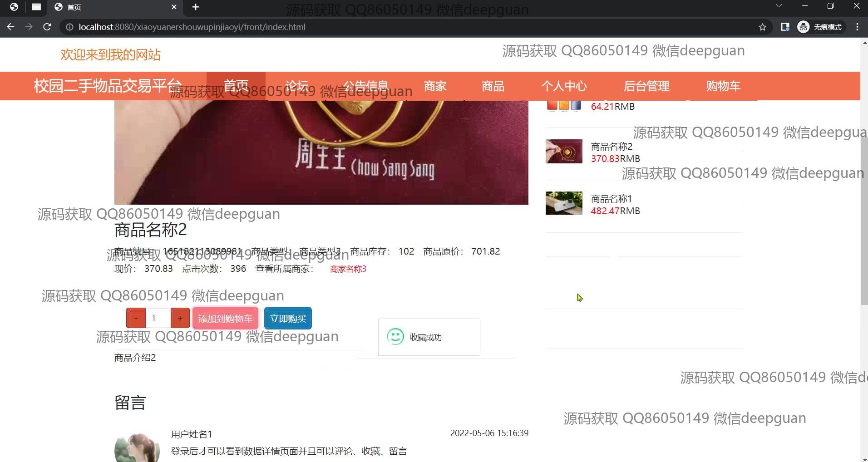The image size is (868, 462).
Task: Click the 欢迎来到我的网站 welcome text
Action: (x=111, y=55)
